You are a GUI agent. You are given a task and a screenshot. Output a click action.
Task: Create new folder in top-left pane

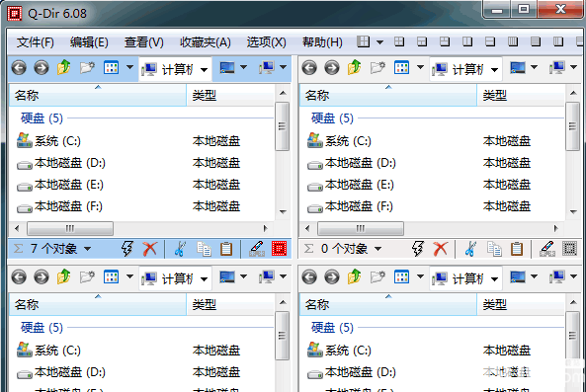pyautogui.click(x=87, y=68)
